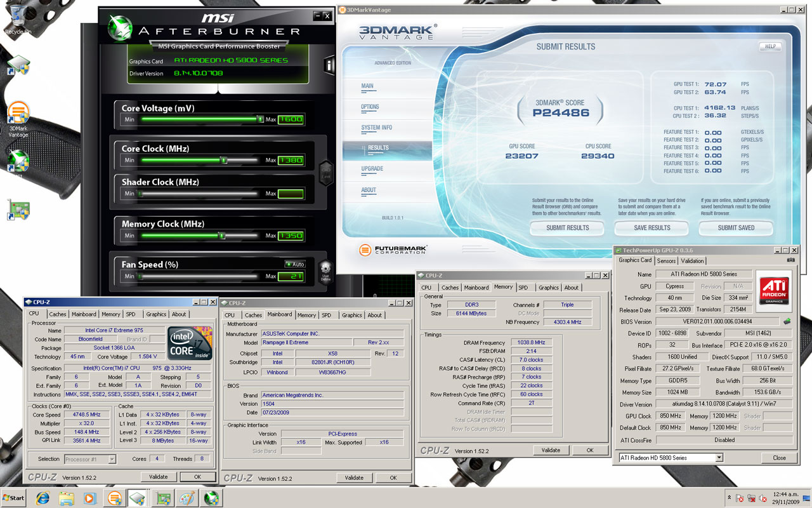Click the User Define fan icon

tap(325, 271)
